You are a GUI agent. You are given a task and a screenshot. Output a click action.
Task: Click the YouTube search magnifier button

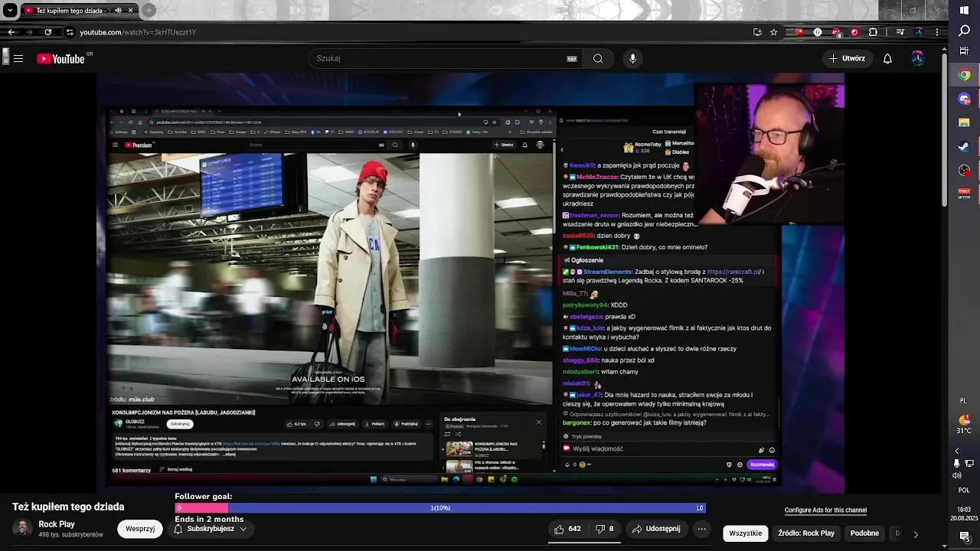pyautogui.click(x=598, y=59)
